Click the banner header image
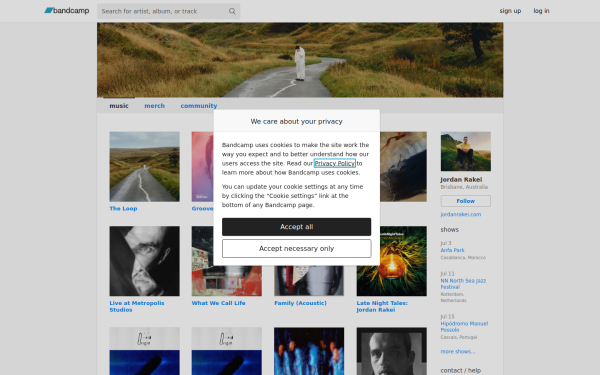This screenshot has height=375, width=600. pyautogui.click(x=300, y=60)
